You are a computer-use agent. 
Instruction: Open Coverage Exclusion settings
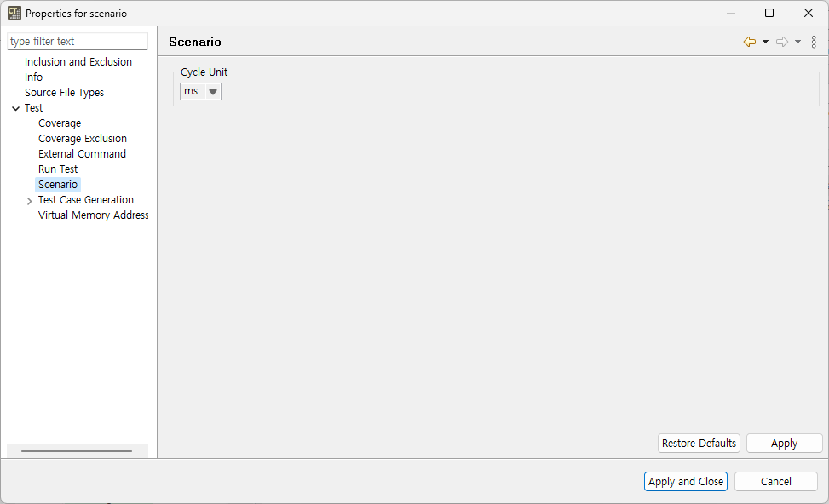click(83, 139)
